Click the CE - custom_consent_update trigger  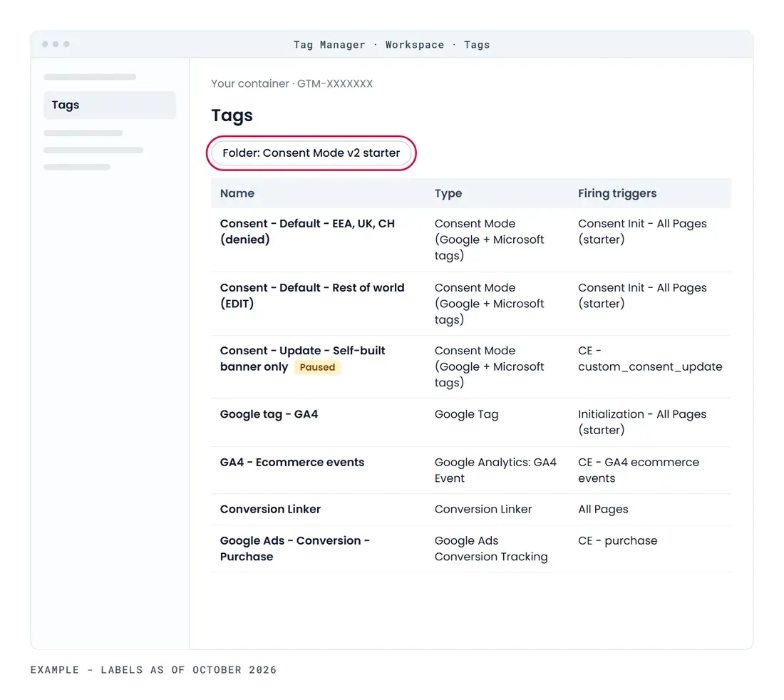[650, 359]
